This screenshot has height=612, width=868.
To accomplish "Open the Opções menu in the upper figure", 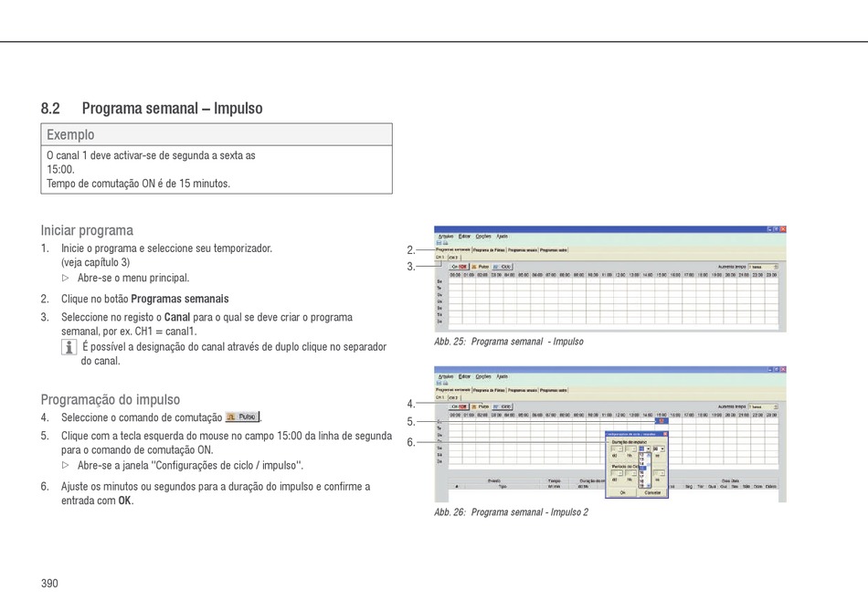I will [x=483, y=237].
